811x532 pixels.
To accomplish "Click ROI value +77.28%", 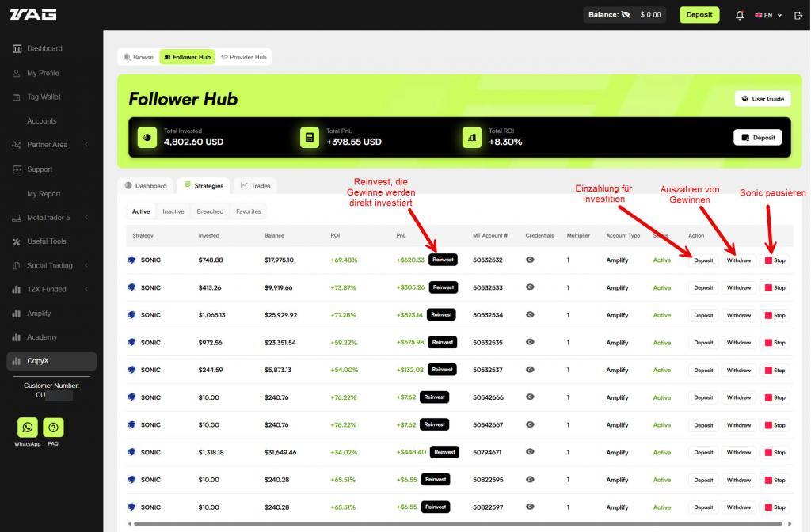I will pos(344,315).
